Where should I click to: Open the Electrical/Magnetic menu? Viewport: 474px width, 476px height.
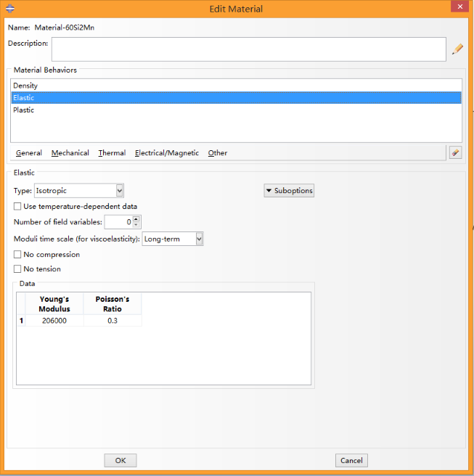(x=167, y=152)
